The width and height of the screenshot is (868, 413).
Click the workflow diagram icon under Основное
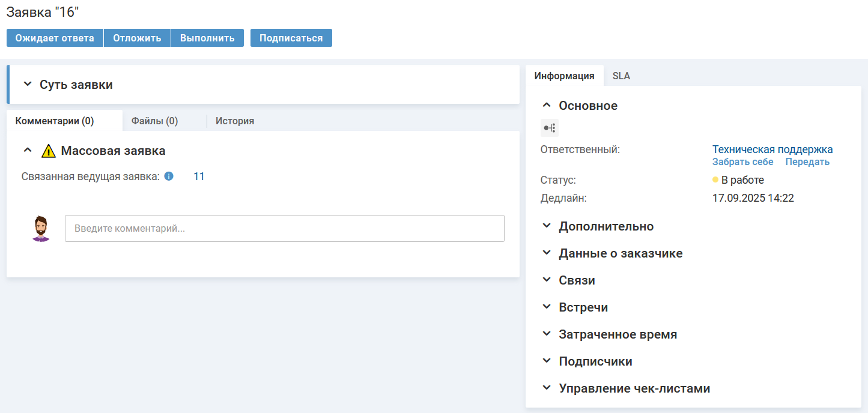[549, 128]
